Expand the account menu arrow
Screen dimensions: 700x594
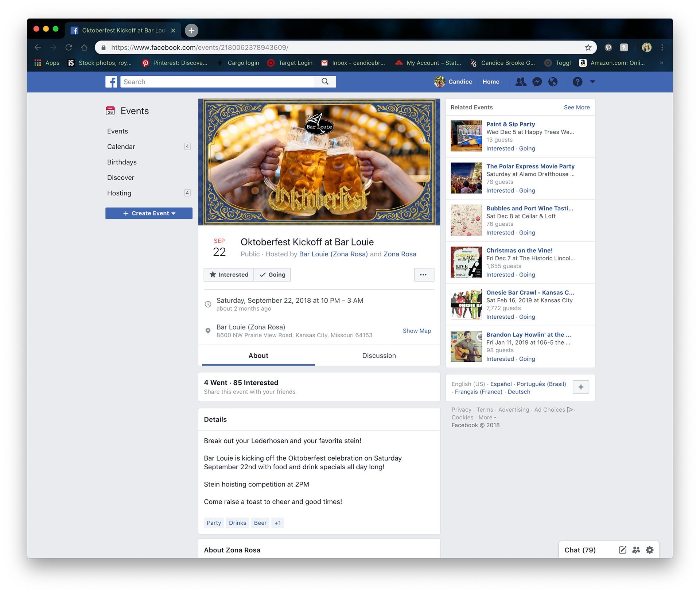(x=592, y=82)
